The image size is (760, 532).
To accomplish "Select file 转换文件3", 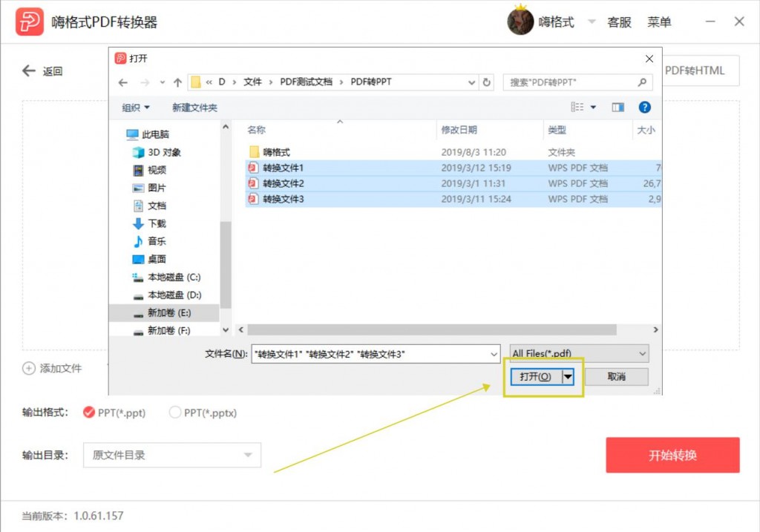I will [453, 199].
